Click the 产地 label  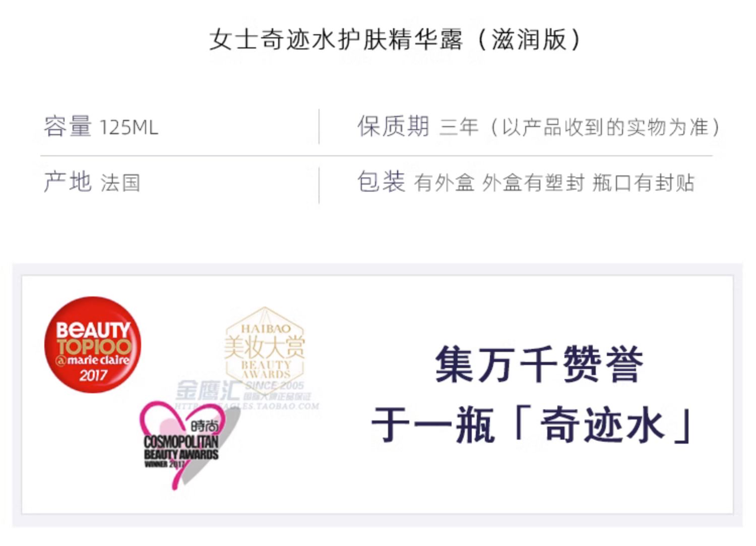(68, 181)
